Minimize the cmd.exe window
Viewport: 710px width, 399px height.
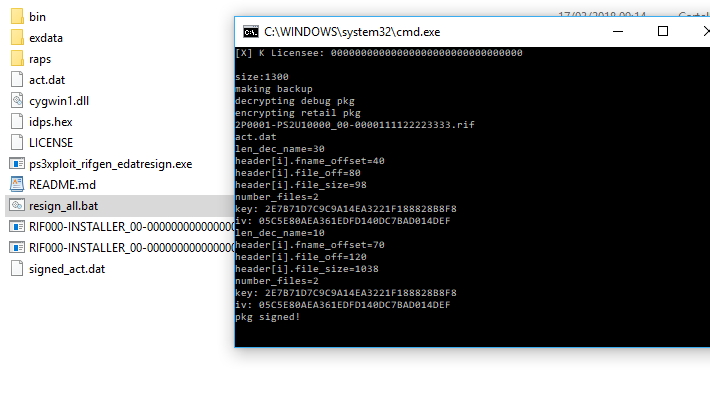pyautogui.click(x=618, y=32)
